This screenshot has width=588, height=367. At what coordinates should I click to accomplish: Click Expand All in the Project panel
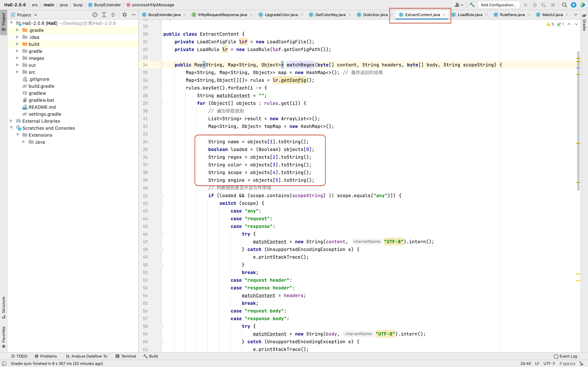click(x=104, y=15)
